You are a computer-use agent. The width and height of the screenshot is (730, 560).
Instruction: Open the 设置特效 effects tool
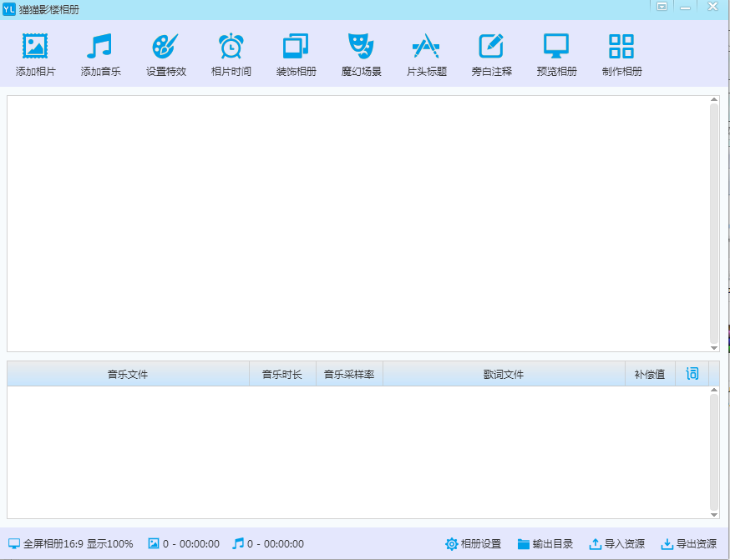click(x=165, y=54)
